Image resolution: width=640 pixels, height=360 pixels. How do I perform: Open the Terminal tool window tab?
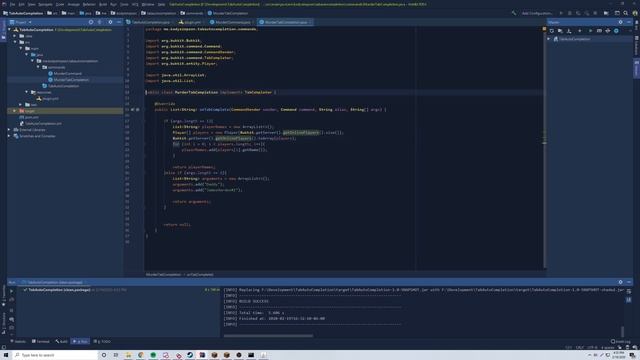pyautogui.click(x=41, y=341)
